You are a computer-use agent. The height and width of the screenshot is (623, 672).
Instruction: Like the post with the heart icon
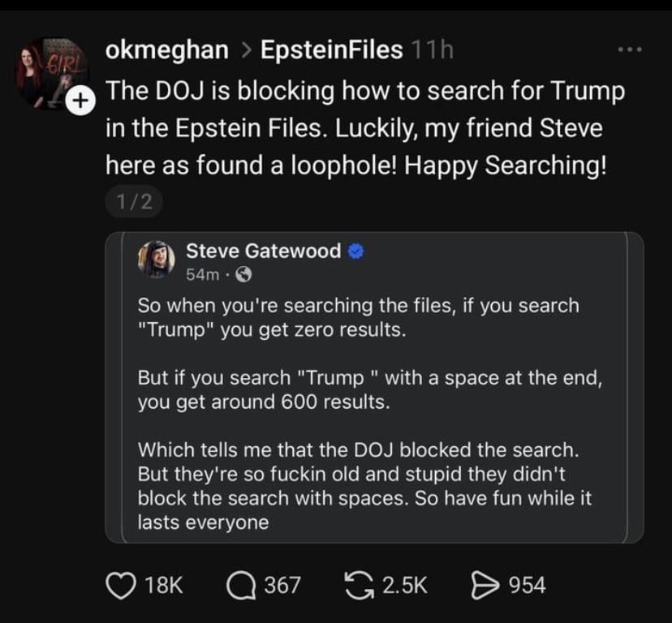(x=121, y=585)
